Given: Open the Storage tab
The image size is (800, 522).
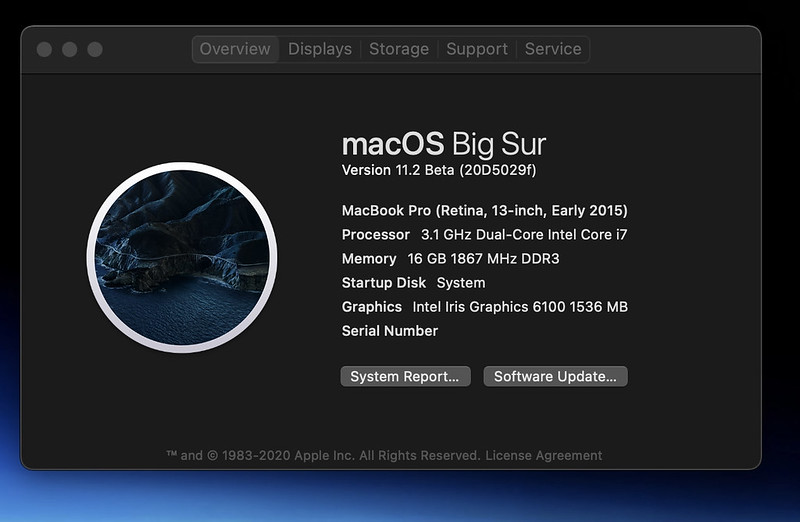Looking at the screenshot, I should click(399, 49).
